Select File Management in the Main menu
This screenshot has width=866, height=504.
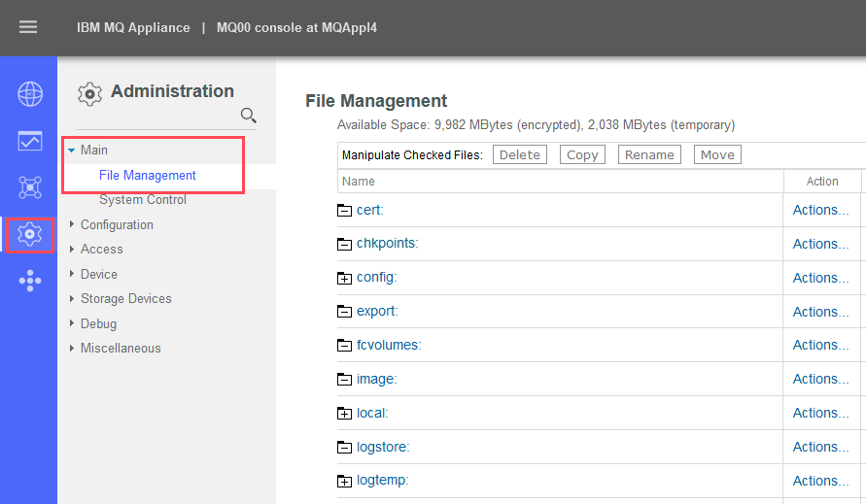pyautogui.click(x=148, y=175)
